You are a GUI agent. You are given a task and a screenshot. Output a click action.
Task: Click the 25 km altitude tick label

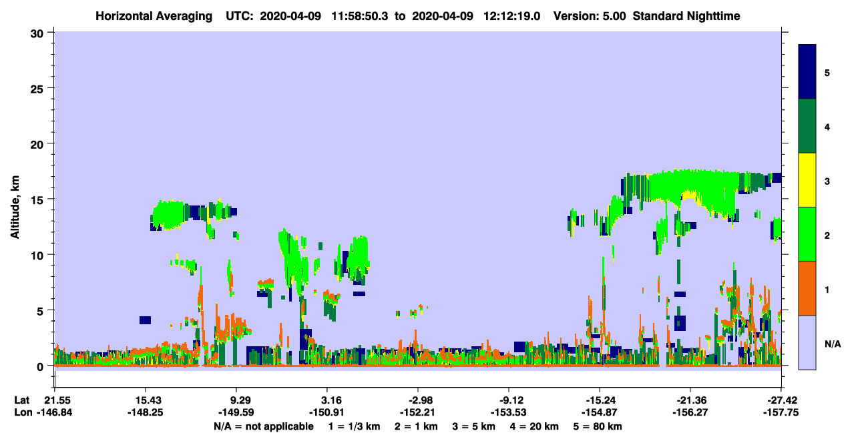click(38, 88)
